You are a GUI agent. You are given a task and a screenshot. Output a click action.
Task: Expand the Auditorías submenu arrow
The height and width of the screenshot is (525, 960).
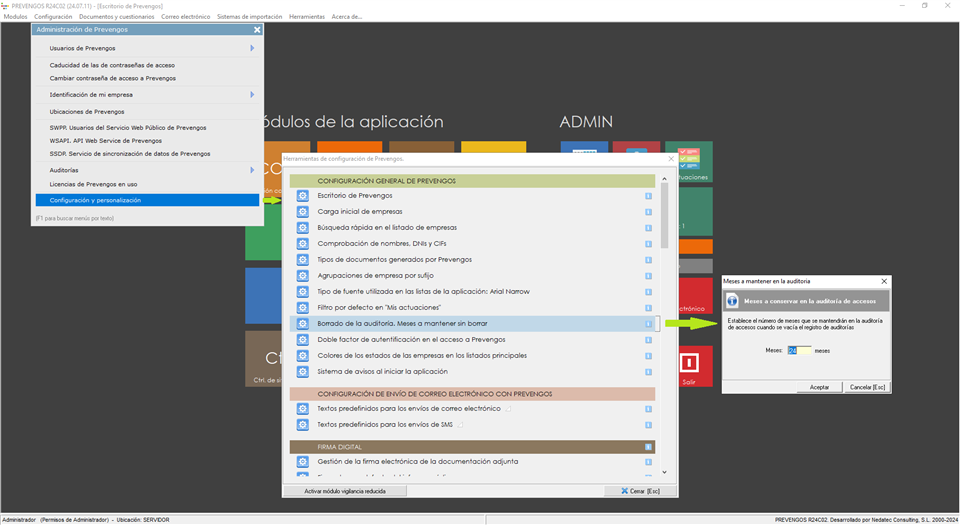pos(252,170)
